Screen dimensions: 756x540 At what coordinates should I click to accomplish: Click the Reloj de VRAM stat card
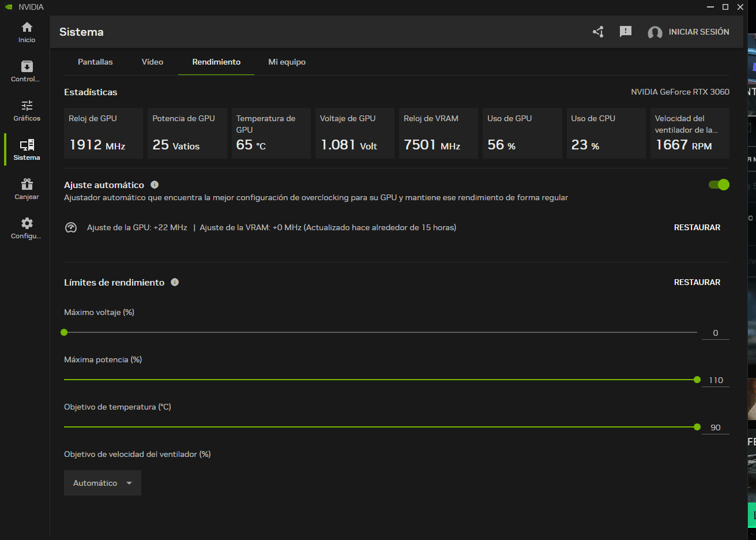pyautogui.click(x=438, y=133)
